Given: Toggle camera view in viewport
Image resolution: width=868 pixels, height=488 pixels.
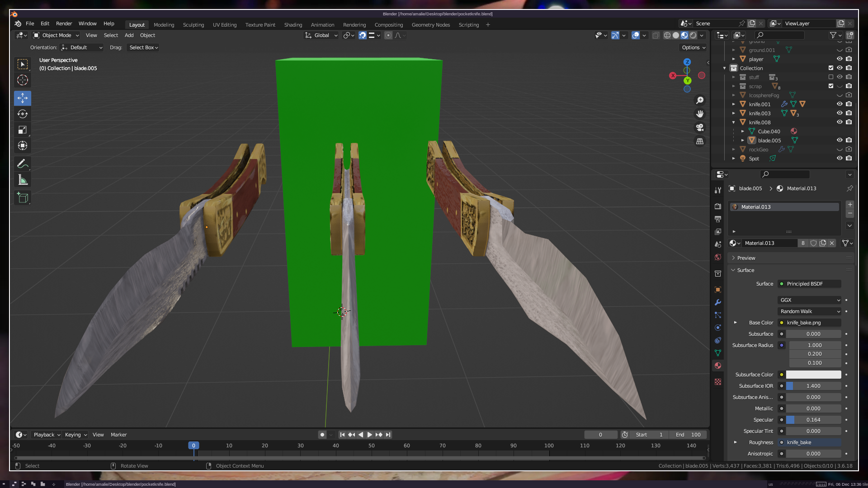Looking at the screenshot, I should (x=700, y=127).
